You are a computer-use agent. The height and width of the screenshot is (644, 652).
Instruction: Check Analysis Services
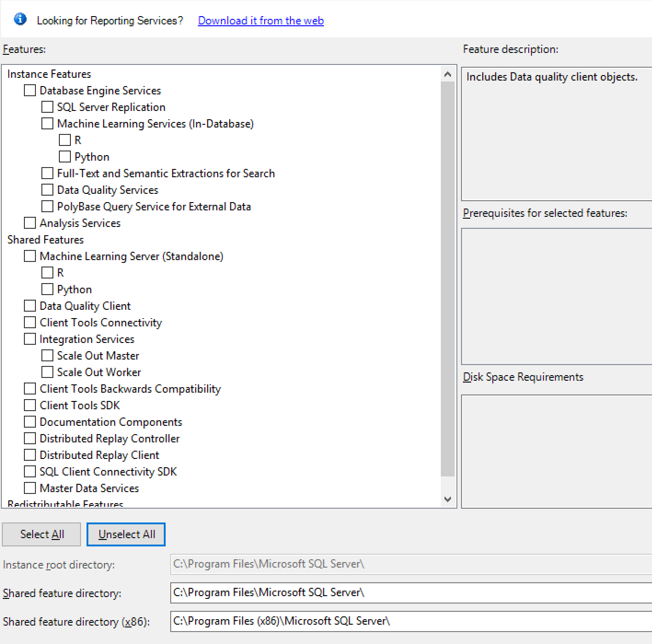click(x=30, y=223)
